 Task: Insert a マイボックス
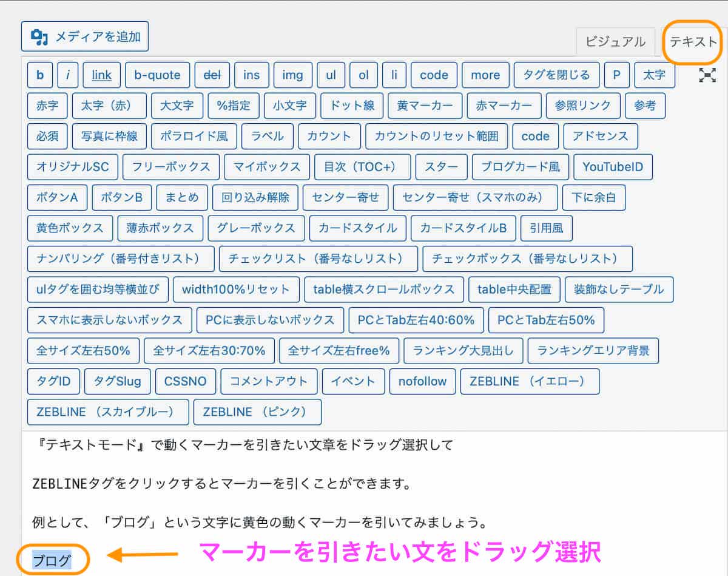[267, 167]
